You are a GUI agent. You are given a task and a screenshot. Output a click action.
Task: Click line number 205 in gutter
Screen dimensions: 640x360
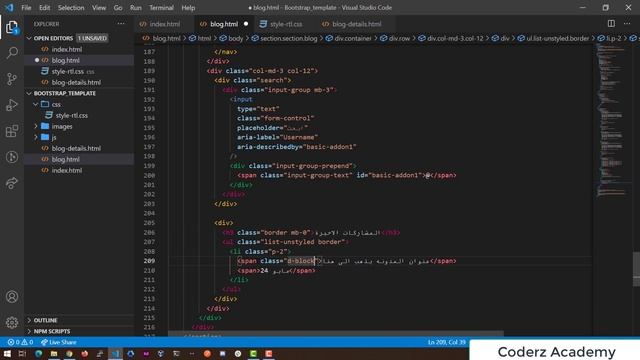[x=149, y=223]
